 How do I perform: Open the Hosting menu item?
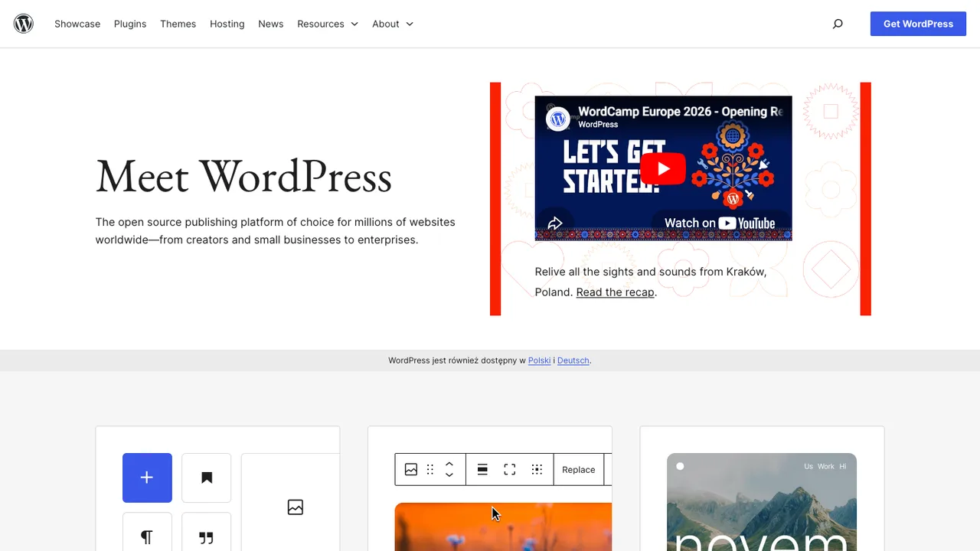(227, 24)
